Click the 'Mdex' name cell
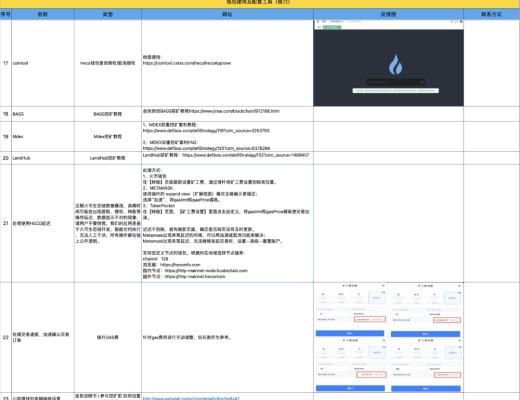Screen dimensions: 520x400 [43, 137]
